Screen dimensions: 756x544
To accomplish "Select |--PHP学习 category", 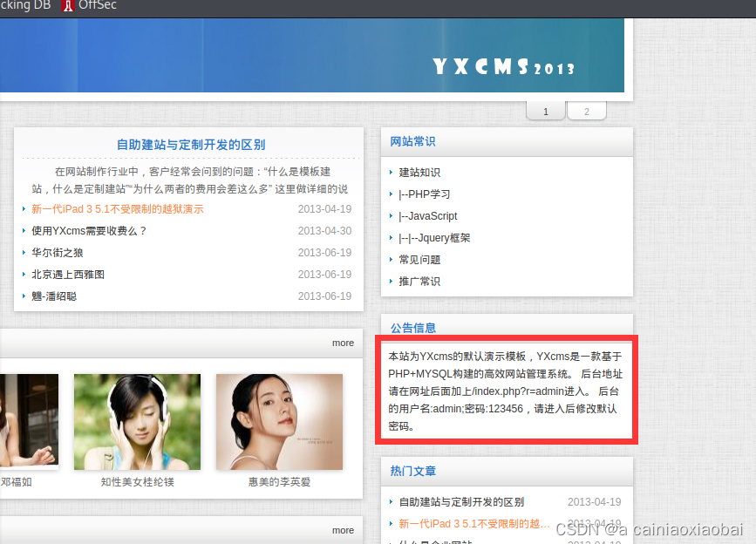I will click(425, 194).
